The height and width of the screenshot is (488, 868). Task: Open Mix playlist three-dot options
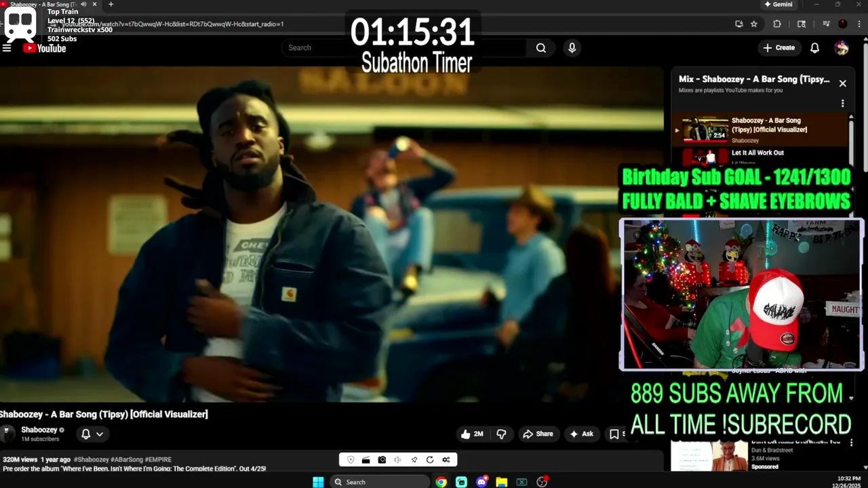click(842, 104)
